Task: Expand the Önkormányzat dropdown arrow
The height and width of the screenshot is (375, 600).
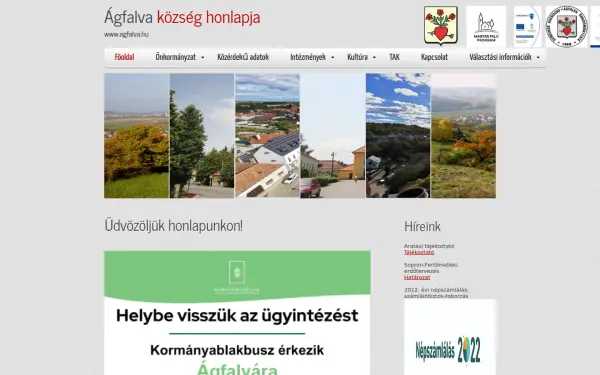Action: click(x=203, y=57)
